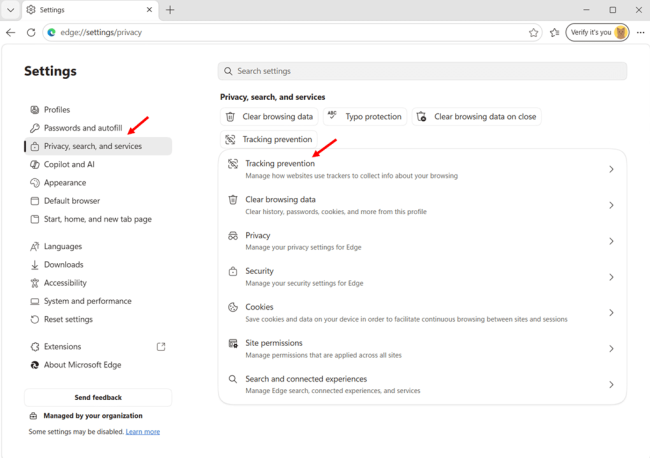Open Extensions from the sidebar

[98, 347]
